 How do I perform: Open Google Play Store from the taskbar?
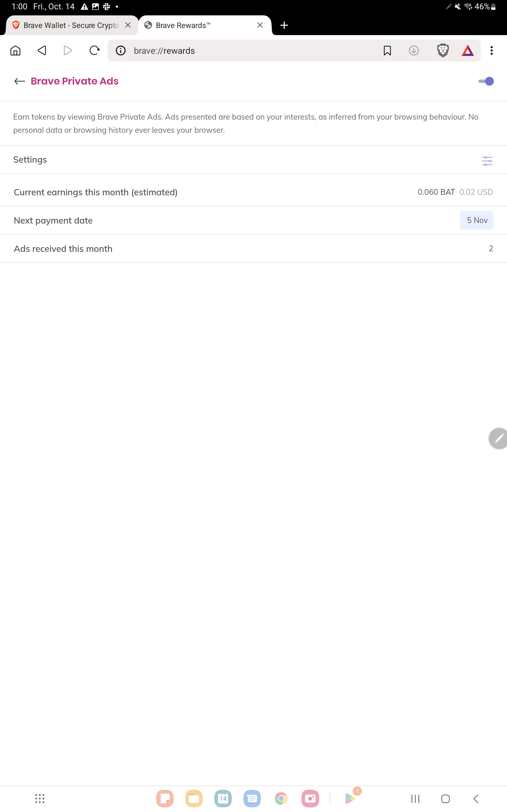point(350,799)
